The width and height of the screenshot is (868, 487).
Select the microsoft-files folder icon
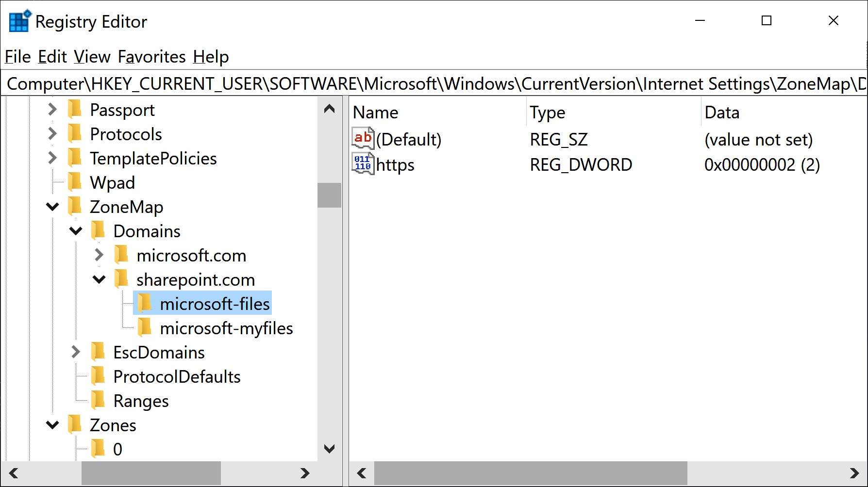[145, 304]
